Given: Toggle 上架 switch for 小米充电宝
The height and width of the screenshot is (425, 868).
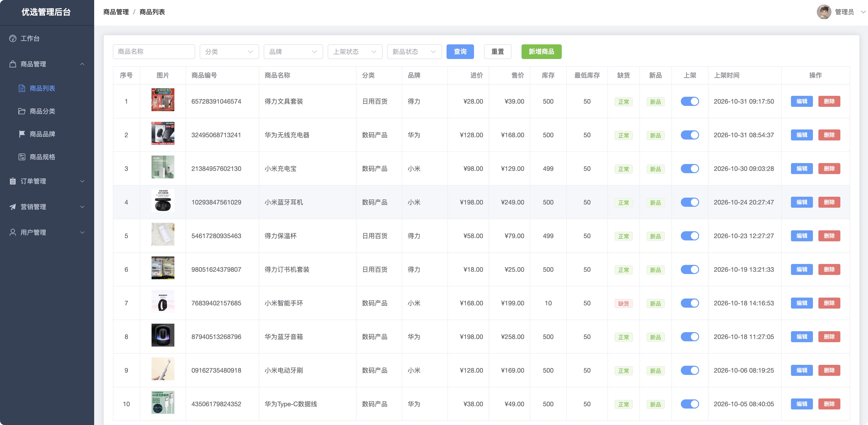Looking at the screenshot, I should coord(690,169).
